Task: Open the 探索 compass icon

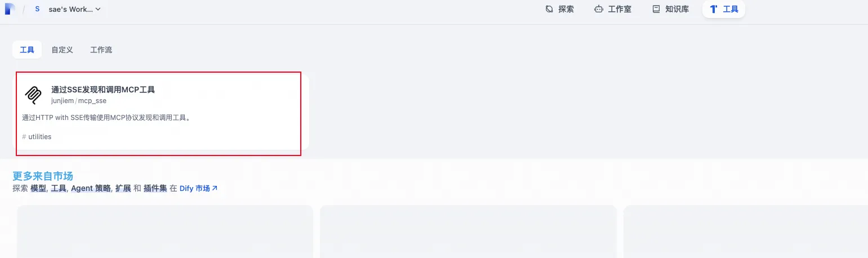Action: pyautogui.click(x=549, y=9)
